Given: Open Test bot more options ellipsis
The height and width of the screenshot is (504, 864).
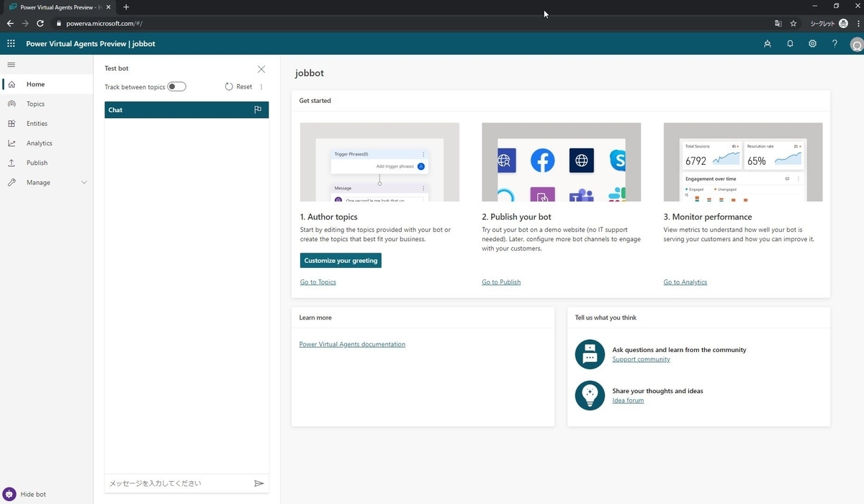Looking at the screenshot, I should 261,86.
